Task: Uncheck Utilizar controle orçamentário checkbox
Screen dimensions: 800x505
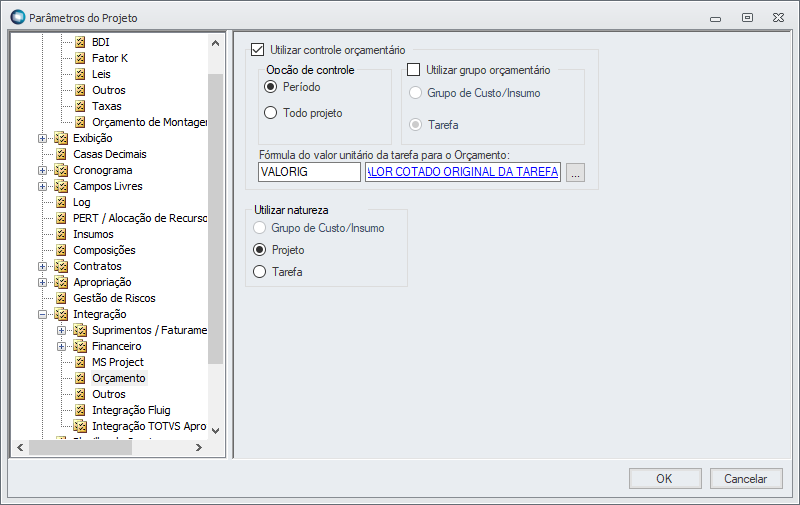Action: pos(258,49)
